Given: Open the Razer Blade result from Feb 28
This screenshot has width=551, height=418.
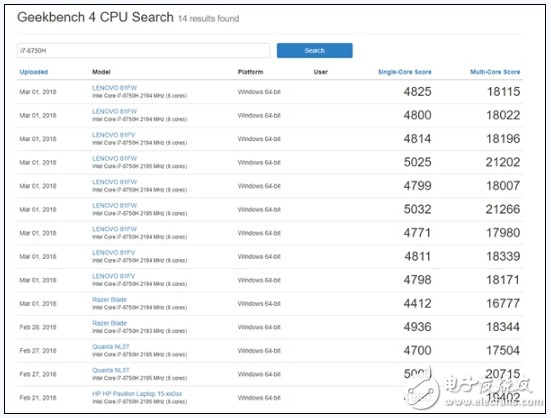Looking at the screenshot, I should point(109,323).
